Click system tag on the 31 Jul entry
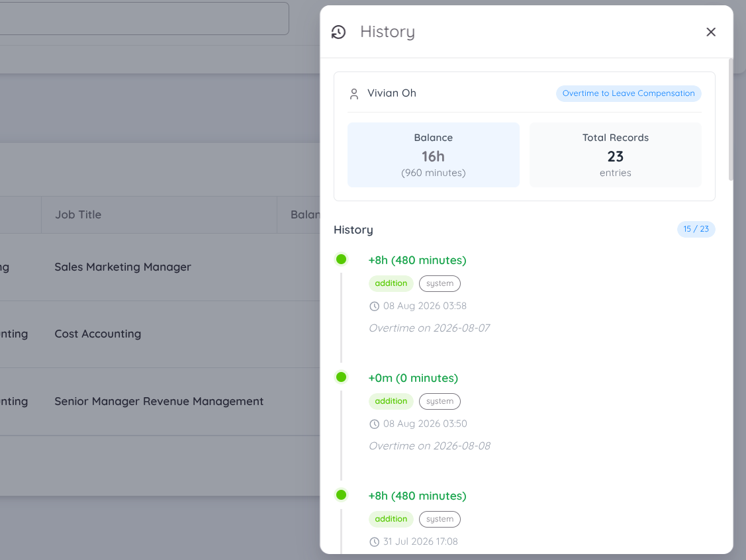The height and width of the screenshot is (560, 746). click(x=440, y=519)
